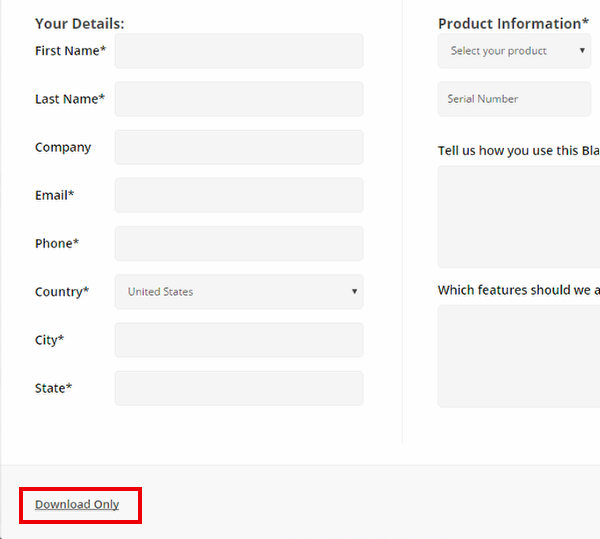Follow the Download Only link
600x539 pixels.
click(77, 505)
